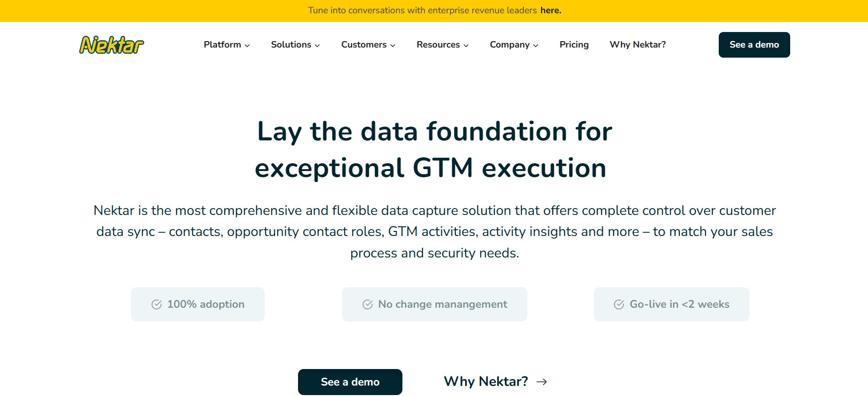This screenshot has width=868, height=396.
Task: Open the Why Nektar? link below the hero
Action: point(486,382)
